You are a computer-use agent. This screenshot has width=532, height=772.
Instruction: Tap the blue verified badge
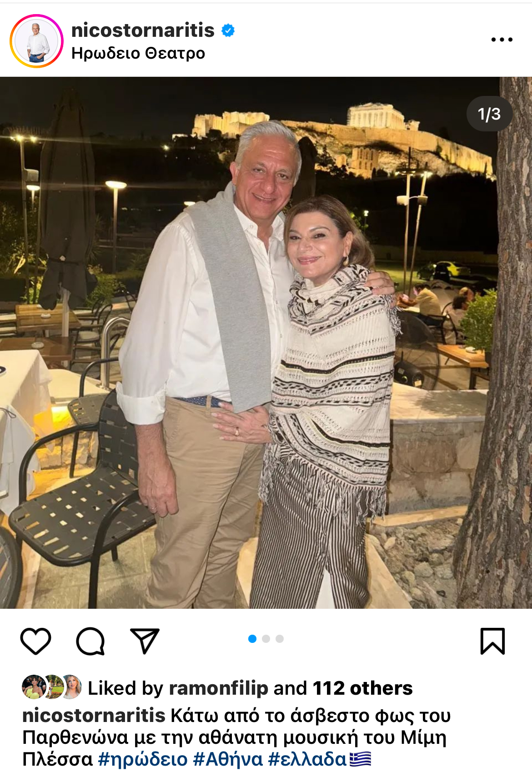(228, 30)
